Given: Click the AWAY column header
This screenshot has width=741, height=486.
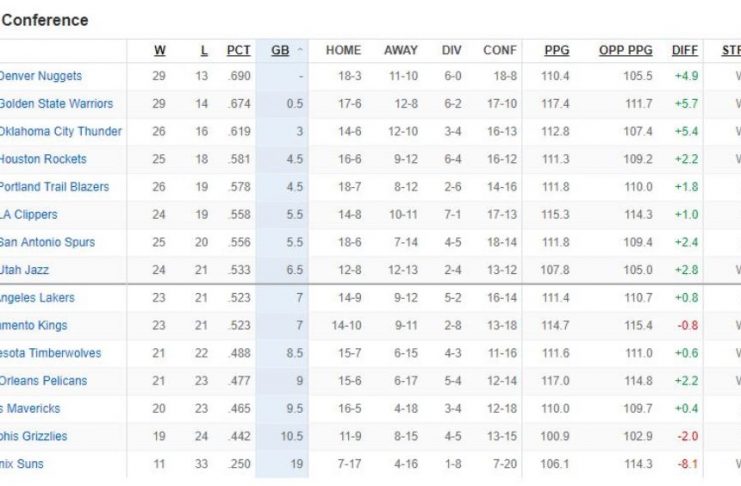Looking at the screenshot, I should (x=401, y=51).
